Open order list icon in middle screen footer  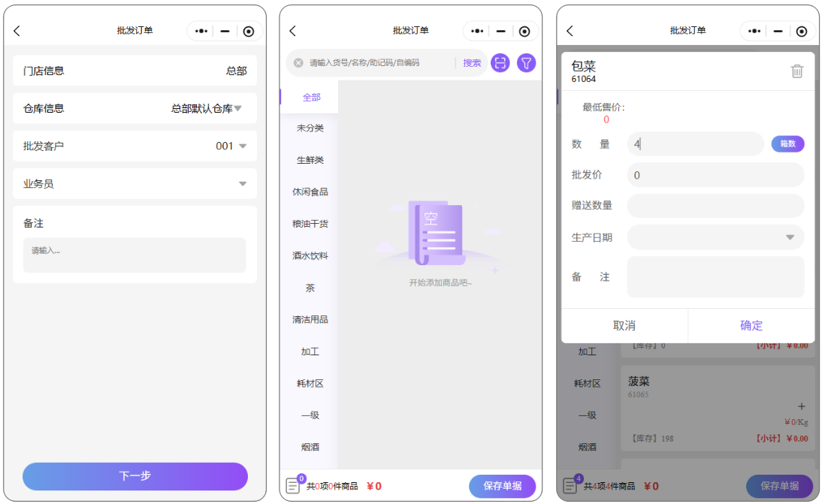294,485
